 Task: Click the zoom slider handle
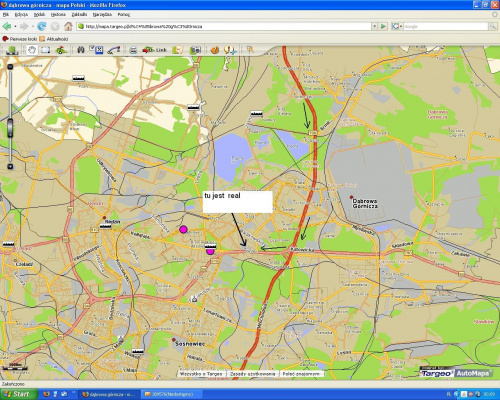(x=10, y=128)
